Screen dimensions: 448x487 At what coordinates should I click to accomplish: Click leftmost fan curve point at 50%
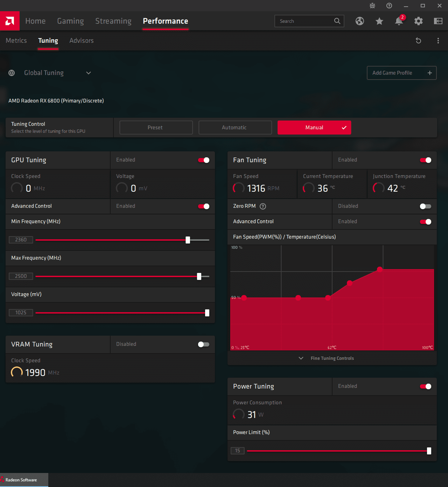244,298
